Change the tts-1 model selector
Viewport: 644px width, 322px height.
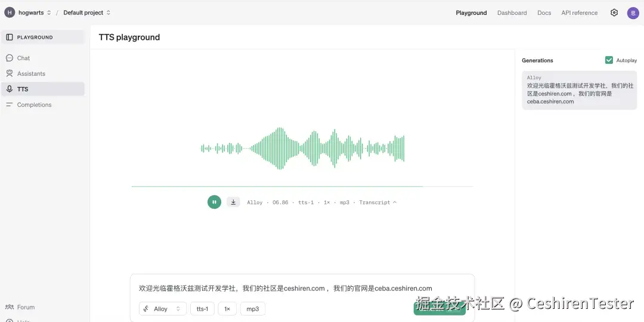click(x=203, y=309)
